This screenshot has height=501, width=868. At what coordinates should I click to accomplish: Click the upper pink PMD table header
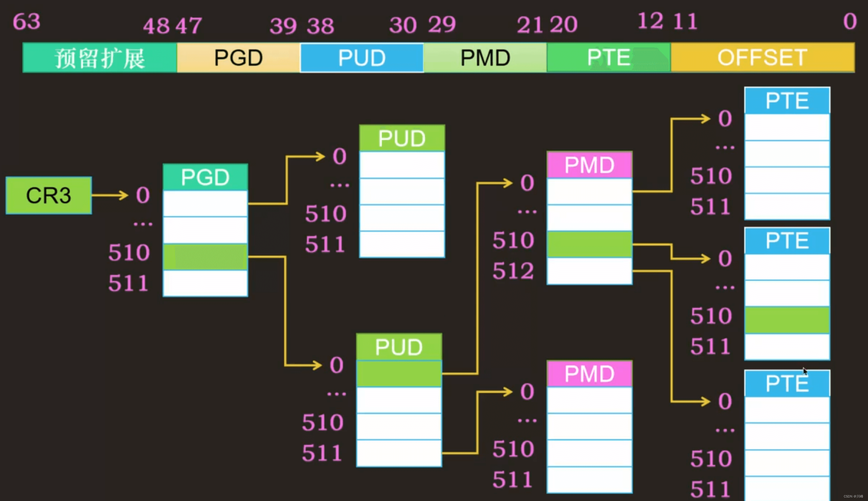coord(590,165)
